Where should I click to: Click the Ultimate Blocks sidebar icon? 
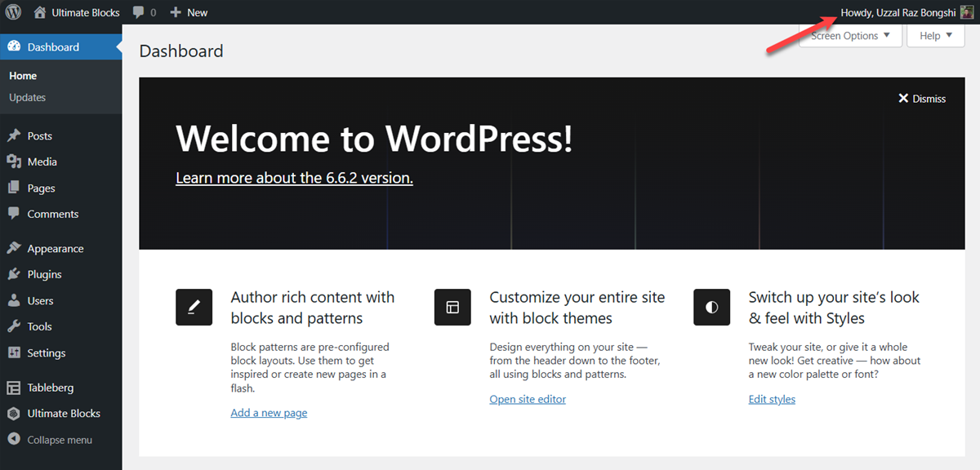click(x=16, y=414)
